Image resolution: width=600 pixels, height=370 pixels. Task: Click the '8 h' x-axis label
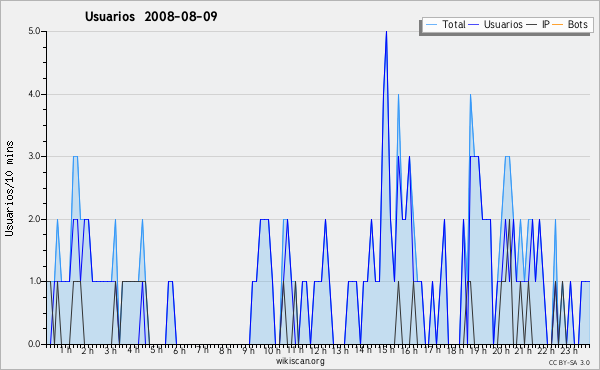coord(225,350)
